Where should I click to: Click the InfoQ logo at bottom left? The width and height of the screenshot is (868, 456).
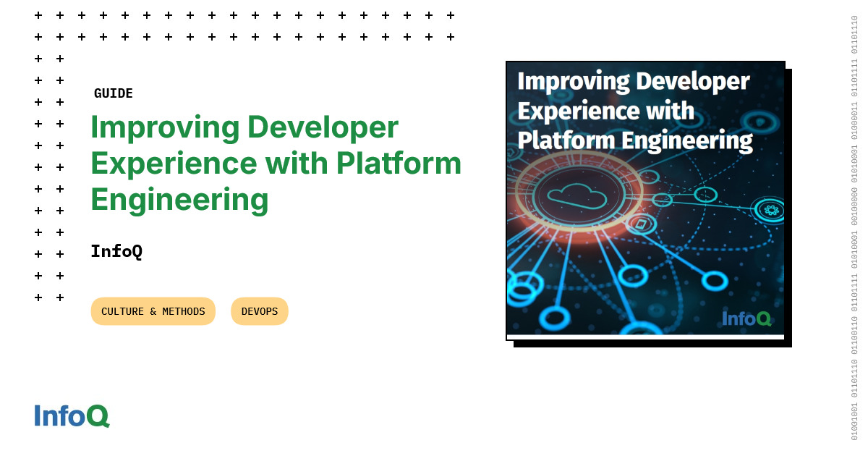pos(72,416)
